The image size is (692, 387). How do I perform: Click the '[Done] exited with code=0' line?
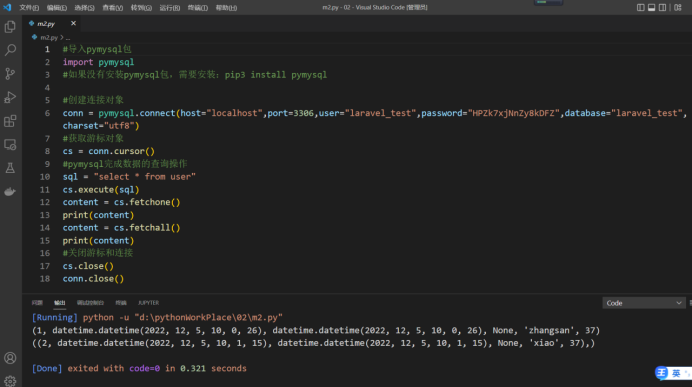pos(139,368)
